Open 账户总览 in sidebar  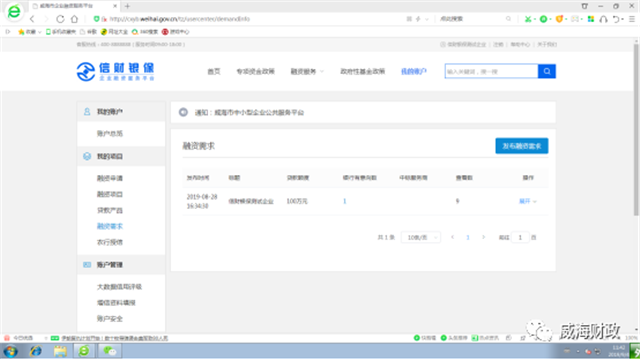tap(110, 133)
